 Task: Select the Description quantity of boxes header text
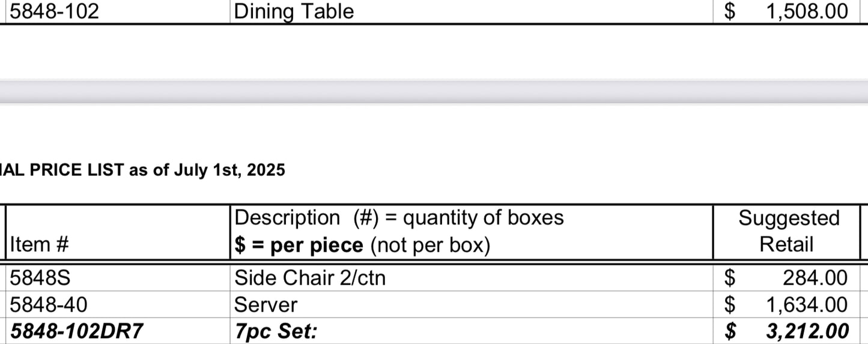(x=399, y=217)
